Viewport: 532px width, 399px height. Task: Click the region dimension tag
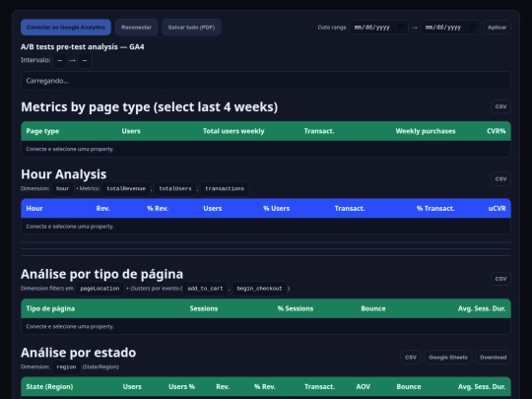tap(66, 366)
